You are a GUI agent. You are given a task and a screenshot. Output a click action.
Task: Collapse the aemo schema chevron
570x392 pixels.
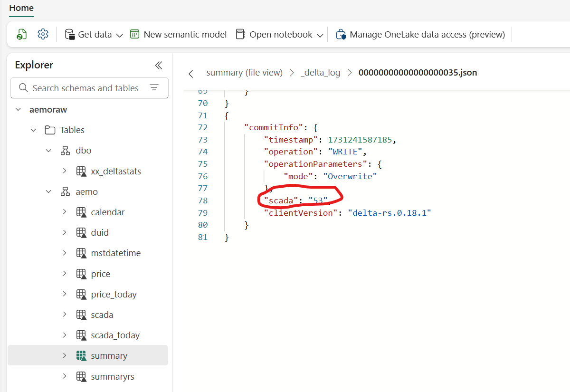[x=48, y=192]
